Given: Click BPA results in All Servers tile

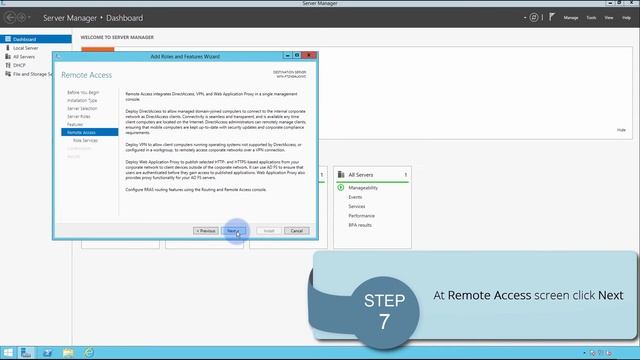Looking at the screenshot, I should coord(360,225).
